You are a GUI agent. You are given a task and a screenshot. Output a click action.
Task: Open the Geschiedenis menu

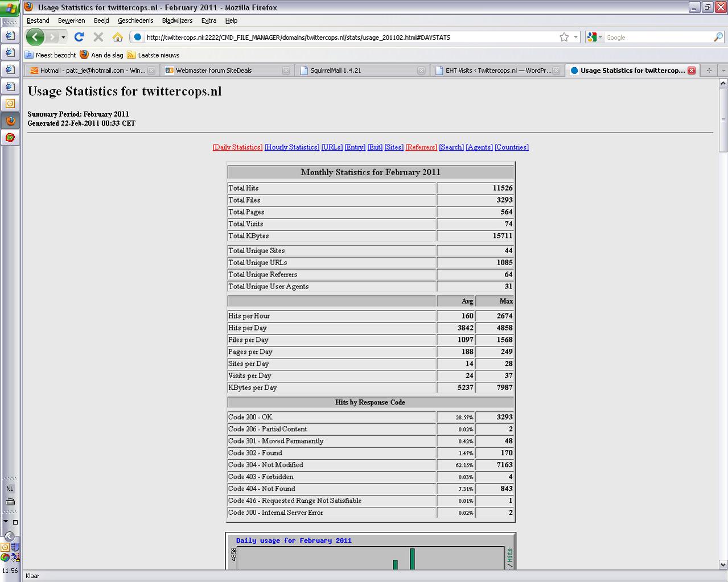click(x=135, y=20)
